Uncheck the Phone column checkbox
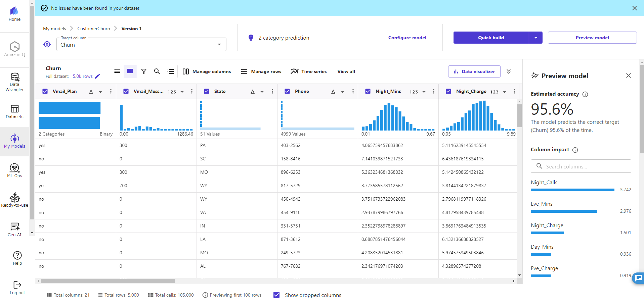 287,91
